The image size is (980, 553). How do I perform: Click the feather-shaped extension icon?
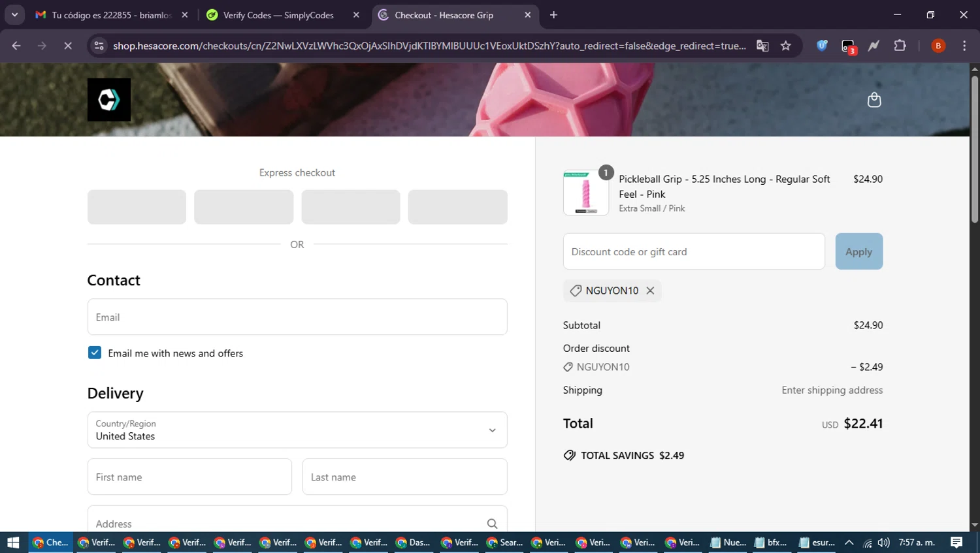coord(874,46)
